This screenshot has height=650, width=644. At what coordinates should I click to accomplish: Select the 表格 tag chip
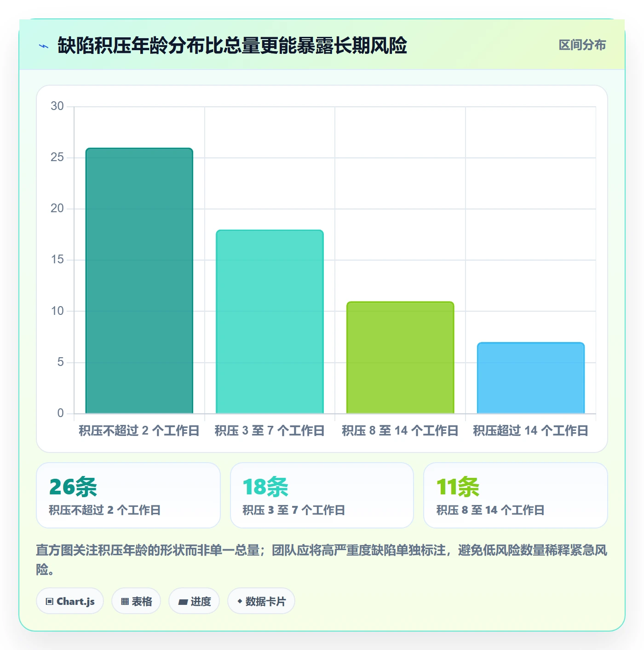click(x=136, y=601)
